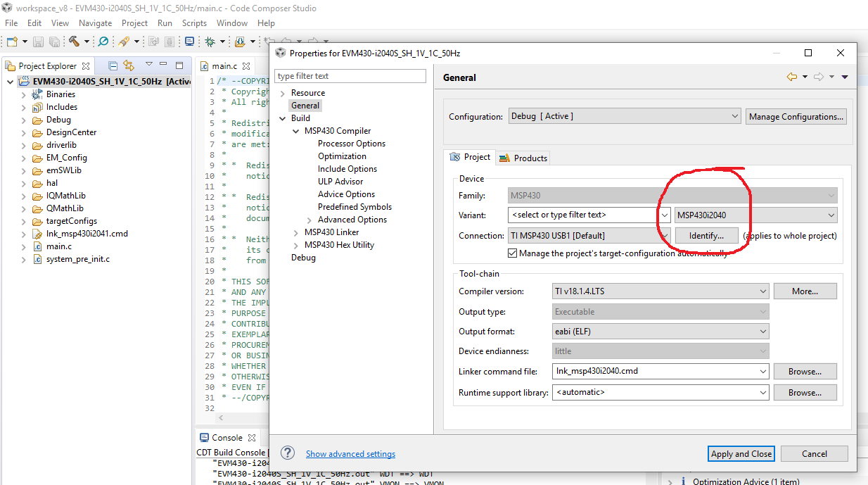Open the Build hammer dropdown arrow
868x485 pixels.
point(86,42)
